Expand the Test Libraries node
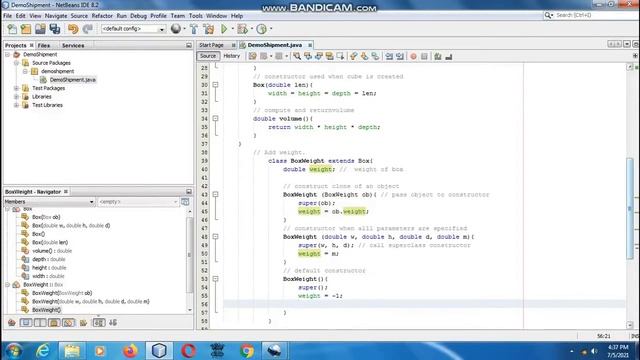The width and height of the screenshot is (640, 360). pos(16,105)
